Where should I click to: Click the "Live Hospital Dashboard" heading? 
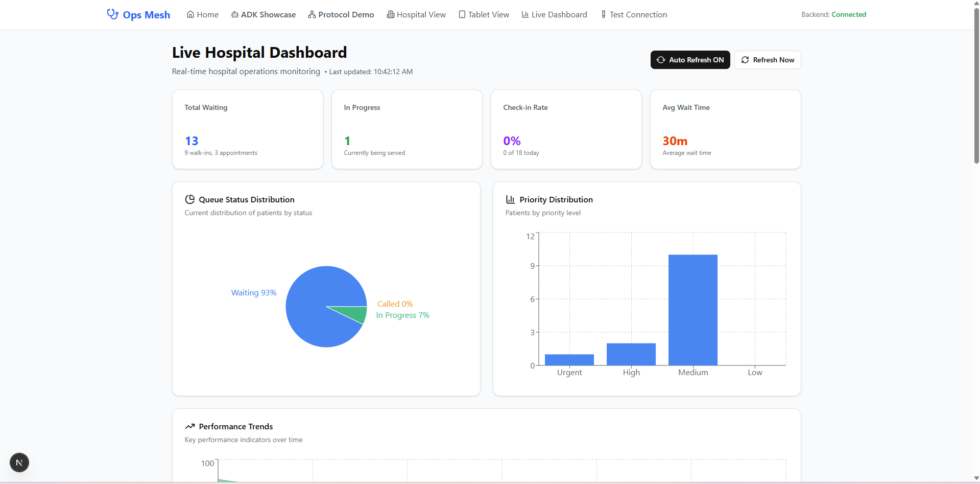point(259,53)
